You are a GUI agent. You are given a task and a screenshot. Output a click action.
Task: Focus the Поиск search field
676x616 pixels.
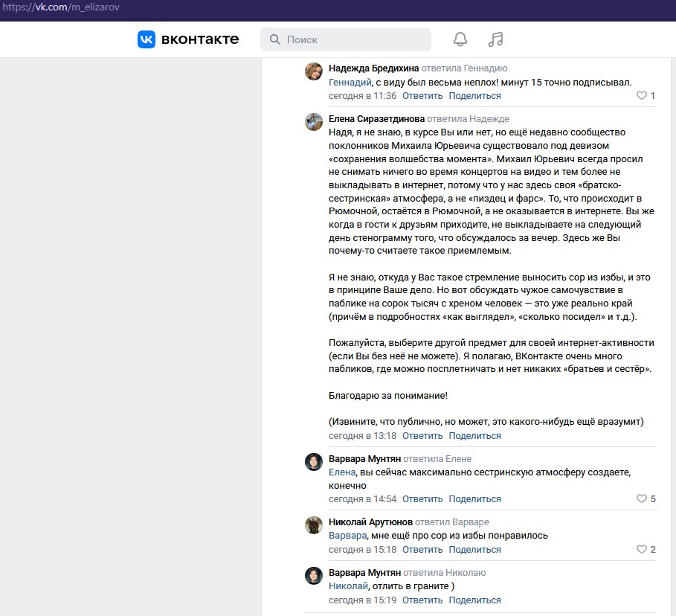(x=345, y=39)
